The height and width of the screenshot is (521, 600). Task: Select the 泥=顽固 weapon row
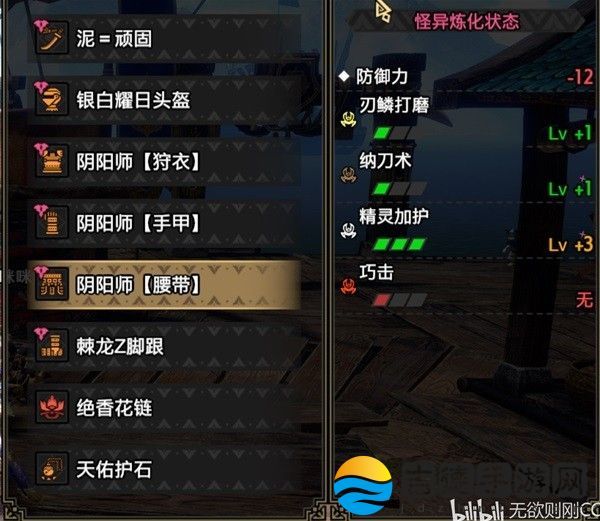click(165, 38)
